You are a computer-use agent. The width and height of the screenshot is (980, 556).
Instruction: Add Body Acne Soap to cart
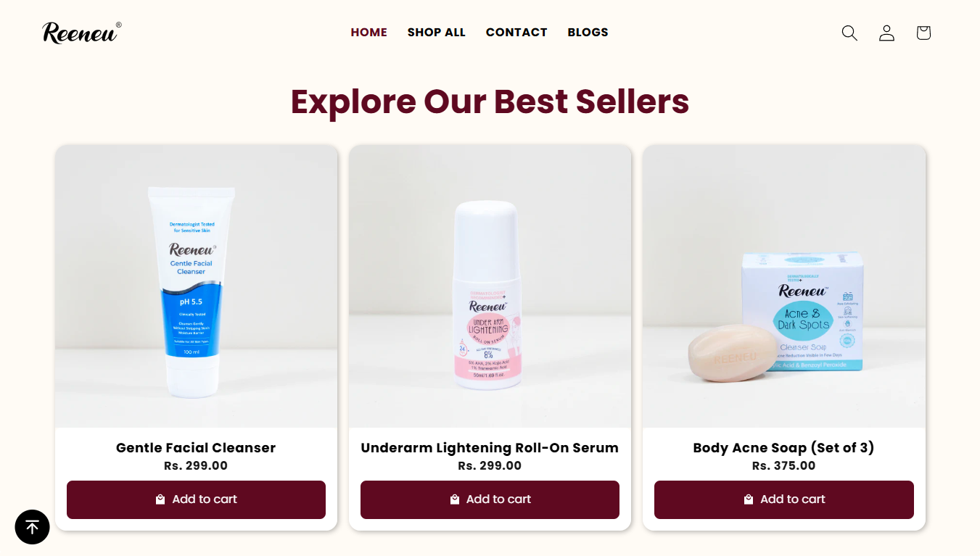click(784, 499)
